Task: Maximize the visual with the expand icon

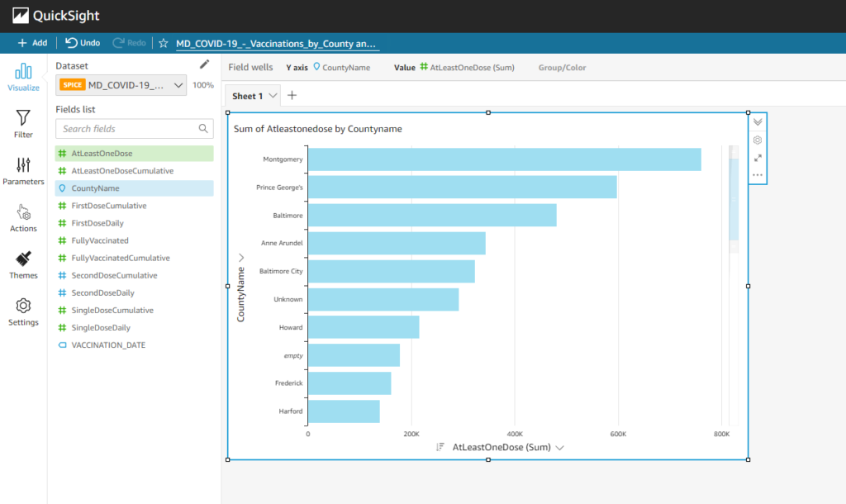Action: [x=758, y=158]
